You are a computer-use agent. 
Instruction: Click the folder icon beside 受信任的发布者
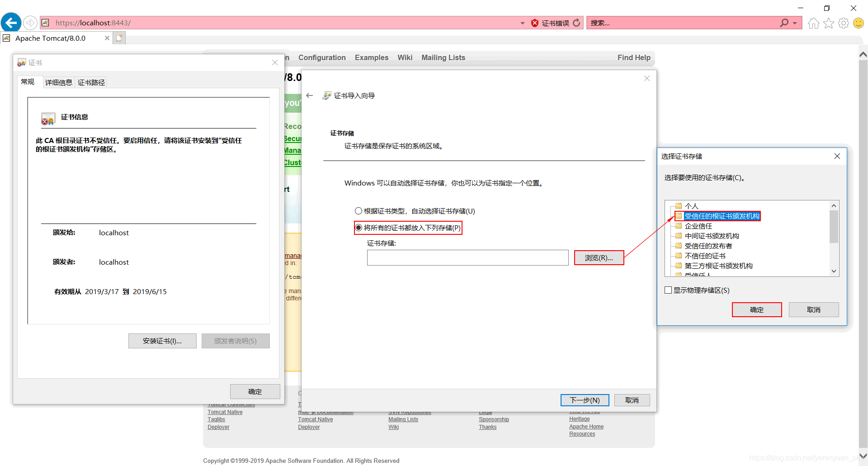coord(678,246)
